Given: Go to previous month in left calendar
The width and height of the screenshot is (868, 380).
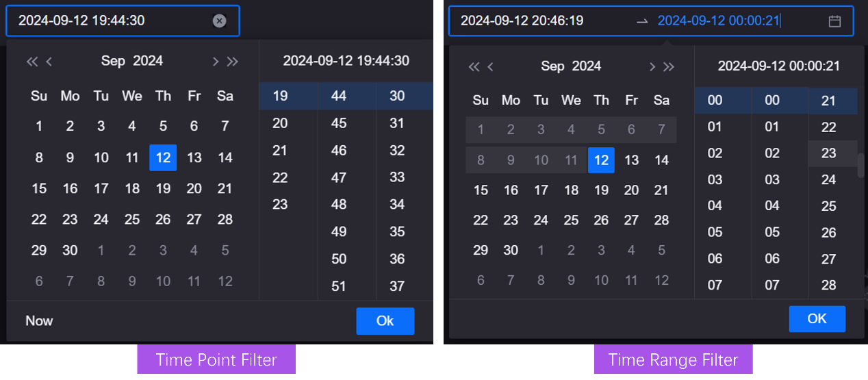Looking at the screenshot, I should [49, 62].
